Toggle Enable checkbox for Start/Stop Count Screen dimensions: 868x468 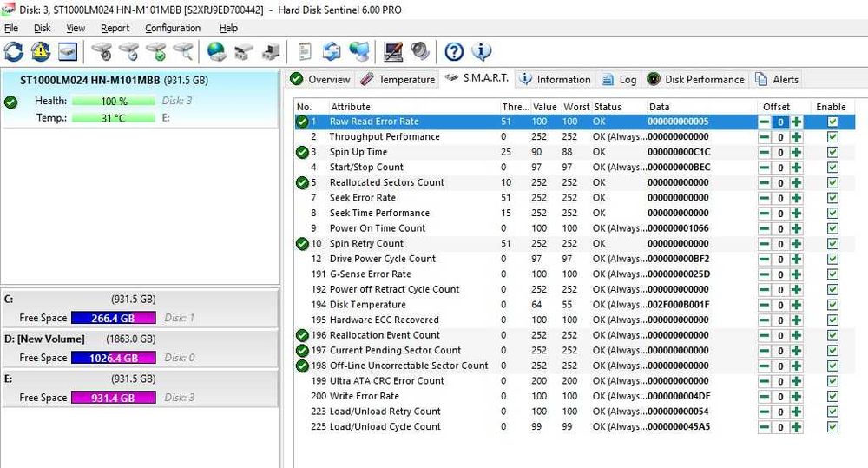click(832, 168)
